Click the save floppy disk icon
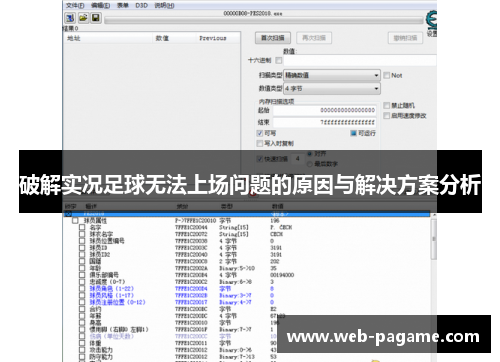 pyautogui.click(x=96, y=18)
